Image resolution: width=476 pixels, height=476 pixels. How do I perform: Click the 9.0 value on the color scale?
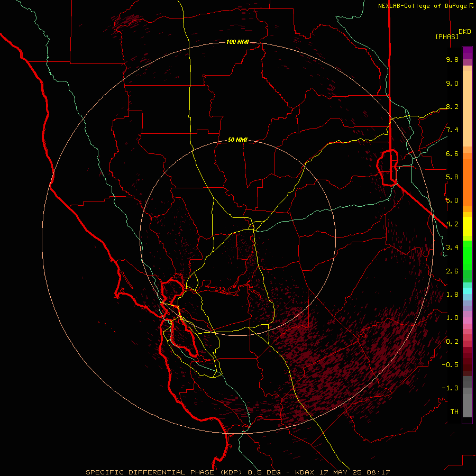pos(452,83)
